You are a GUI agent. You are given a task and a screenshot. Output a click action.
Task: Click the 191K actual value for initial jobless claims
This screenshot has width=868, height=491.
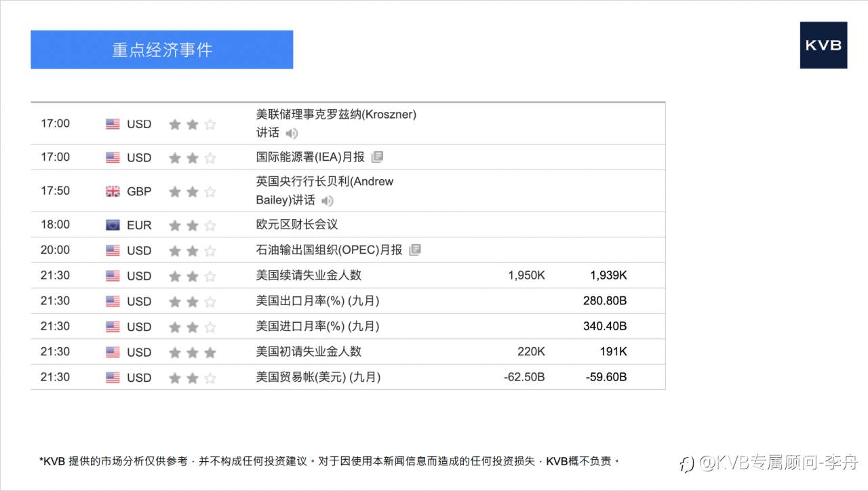click(x=614, y=351)
